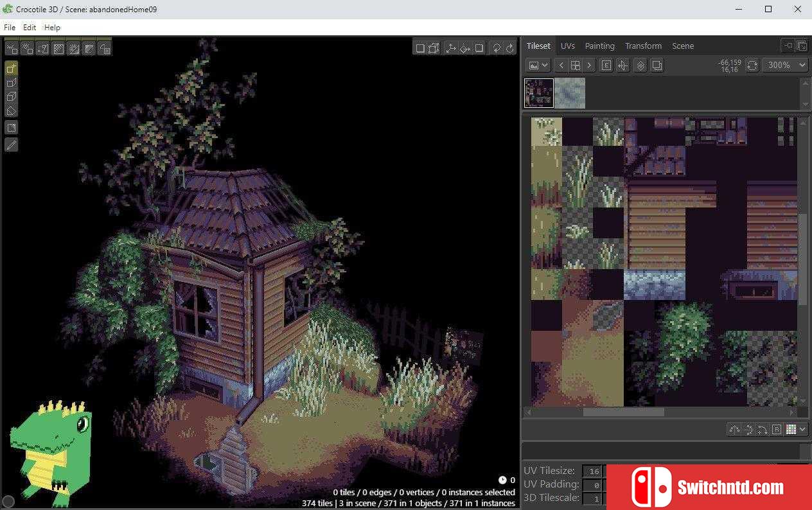Select the dotted-square tool in left toolbar
The height and width of the screenshot is (510, 812).
(12, 128)
